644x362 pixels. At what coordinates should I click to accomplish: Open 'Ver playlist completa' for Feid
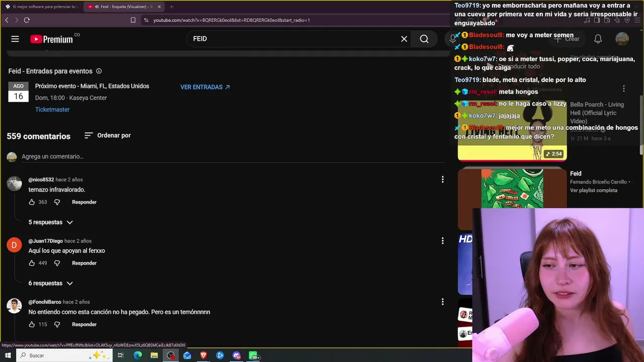coord(594,191)
